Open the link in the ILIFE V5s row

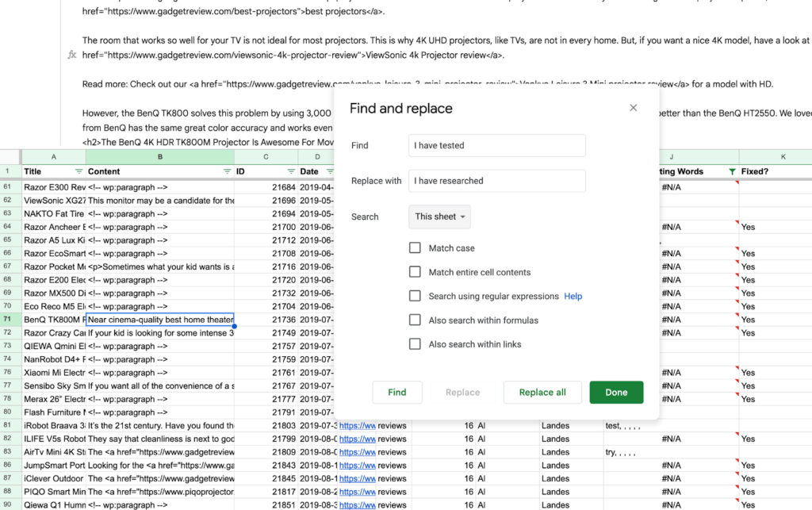click(358, 439)
